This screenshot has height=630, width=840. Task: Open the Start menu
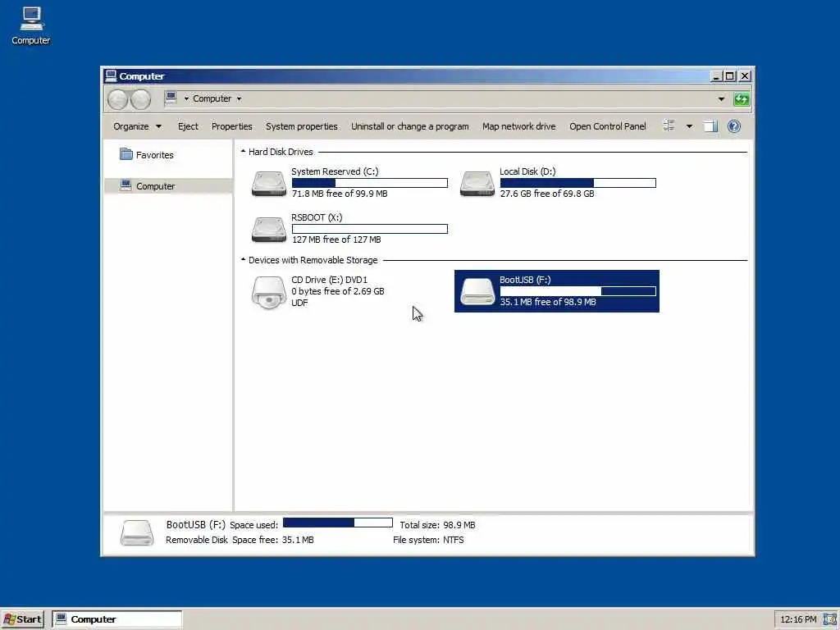(22, 619)
